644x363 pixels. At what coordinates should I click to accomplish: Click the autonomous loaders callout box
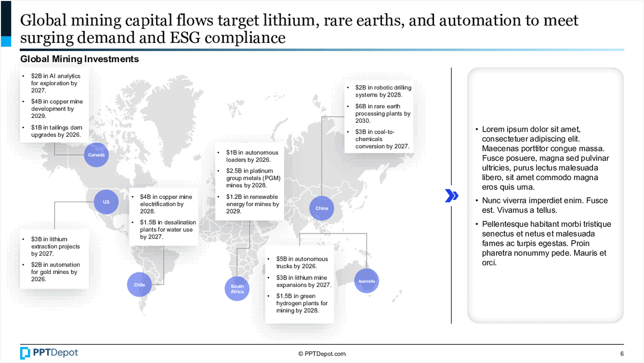pyautogui.click(x=249, y=182)
